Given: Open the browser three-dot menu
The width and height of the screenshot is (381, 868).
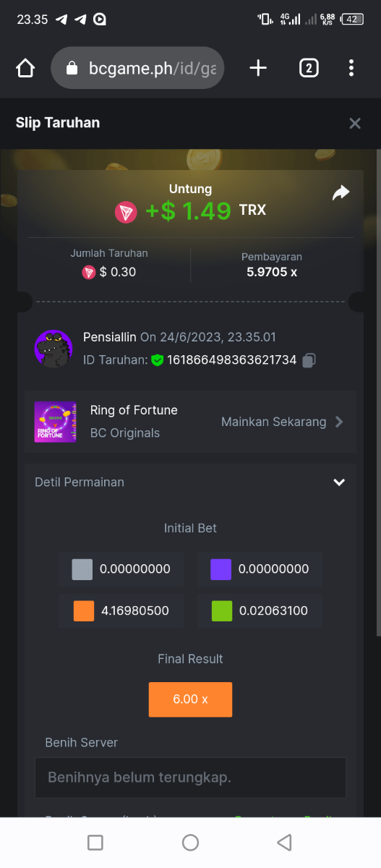Looking at the screenshot, I should click(351, 68).
